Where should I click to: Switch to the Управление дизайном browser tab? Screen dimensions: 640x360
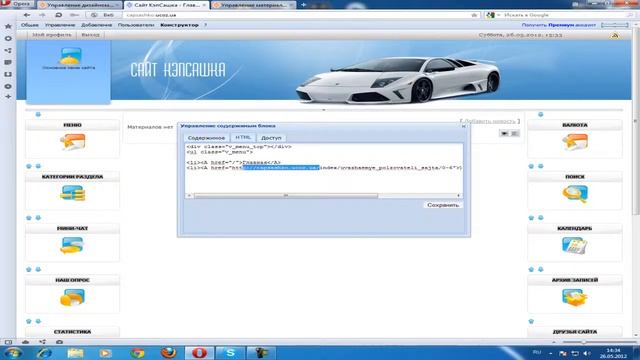click(80, 5)
